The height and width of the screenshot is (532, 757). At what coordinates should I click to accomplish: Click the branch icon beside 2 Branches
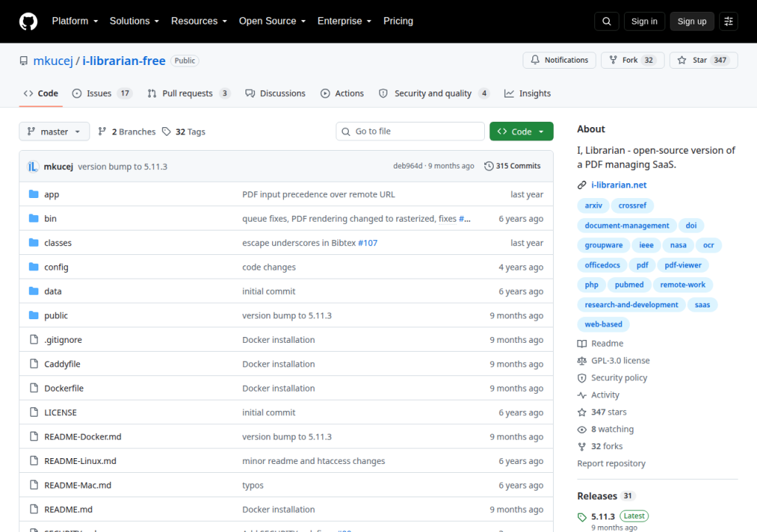click(102, 132)
